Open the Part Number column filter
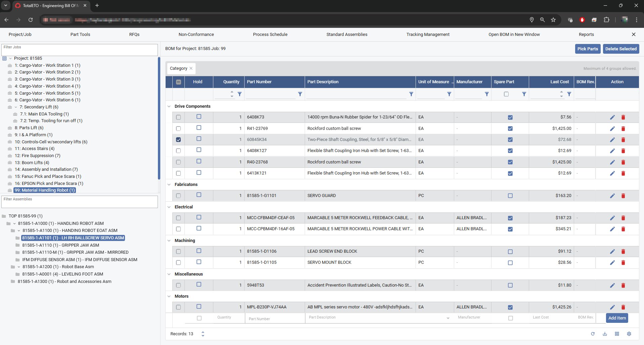Viewport: 644px width, 345px height. pyautogui.click(x=300, y=94)
